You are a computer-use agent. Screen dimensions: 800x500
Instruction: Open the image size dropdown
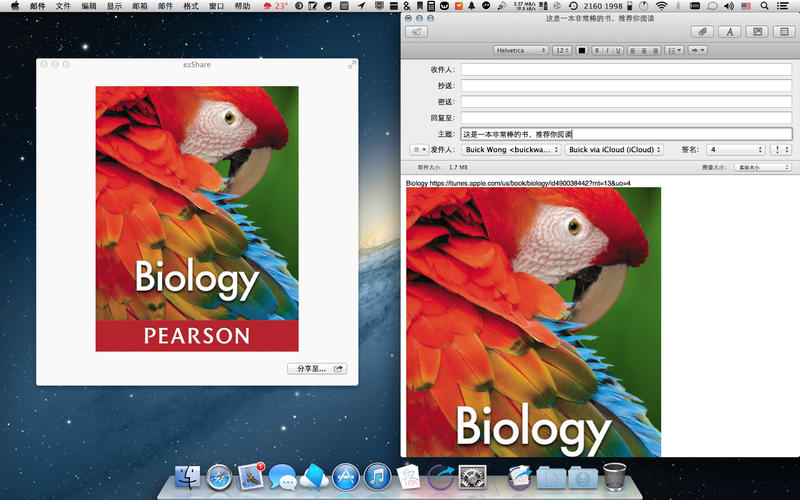point(762,167)
